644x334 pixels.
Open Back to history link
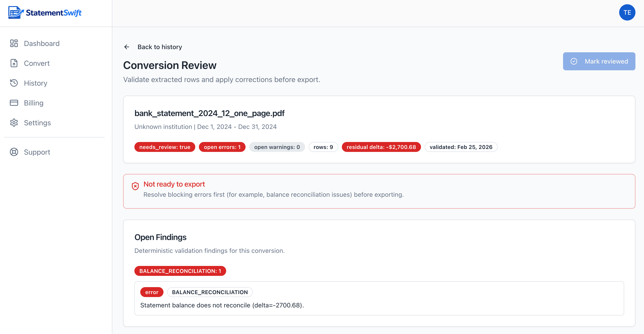(x=160, y=47)
